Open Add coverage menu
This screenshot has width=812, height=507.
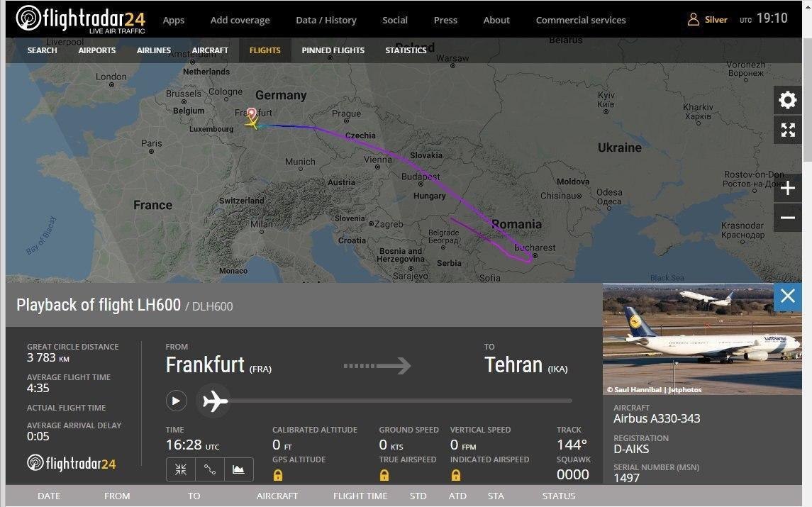coord(240,20)
